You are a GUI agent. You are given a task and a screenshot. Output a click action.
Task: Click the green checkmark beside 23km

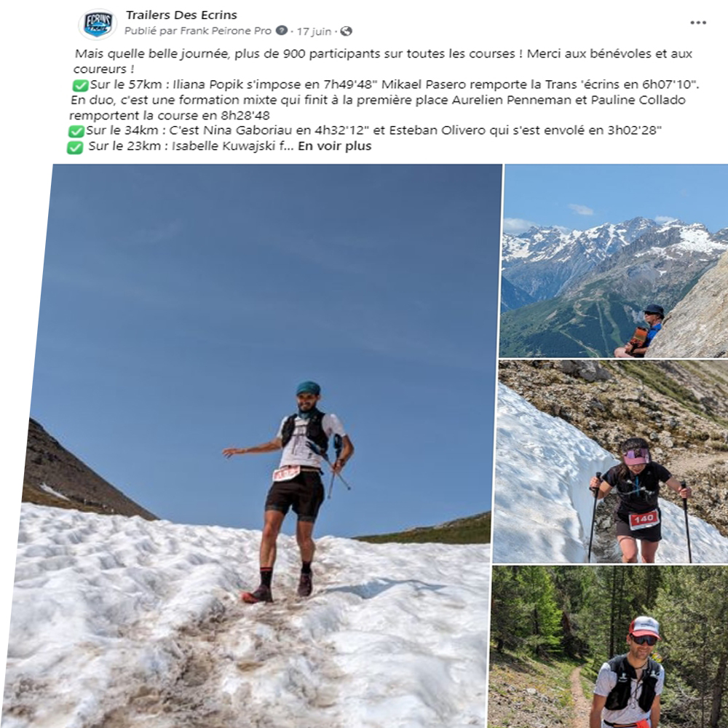[75, 147]
